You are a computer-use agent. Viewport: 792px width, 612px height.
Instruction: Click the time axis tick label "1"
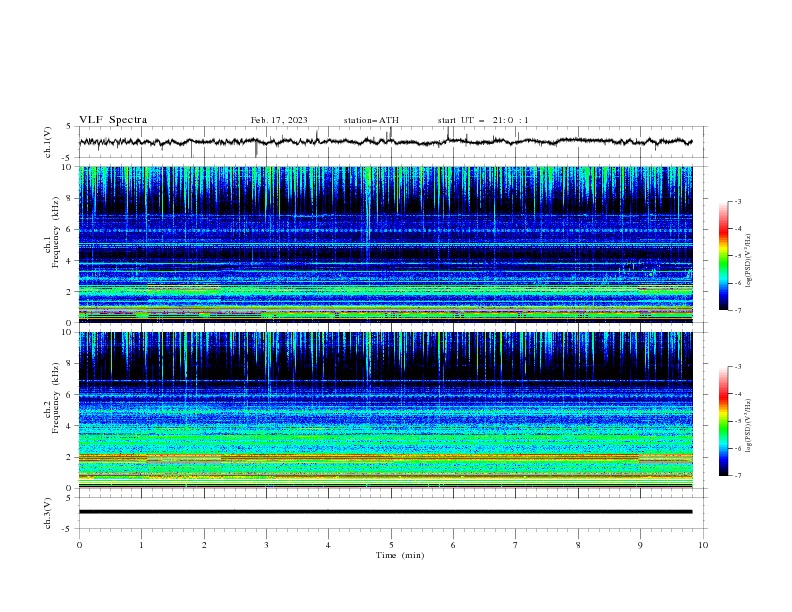pyautogui.click(x=141, y=545)
